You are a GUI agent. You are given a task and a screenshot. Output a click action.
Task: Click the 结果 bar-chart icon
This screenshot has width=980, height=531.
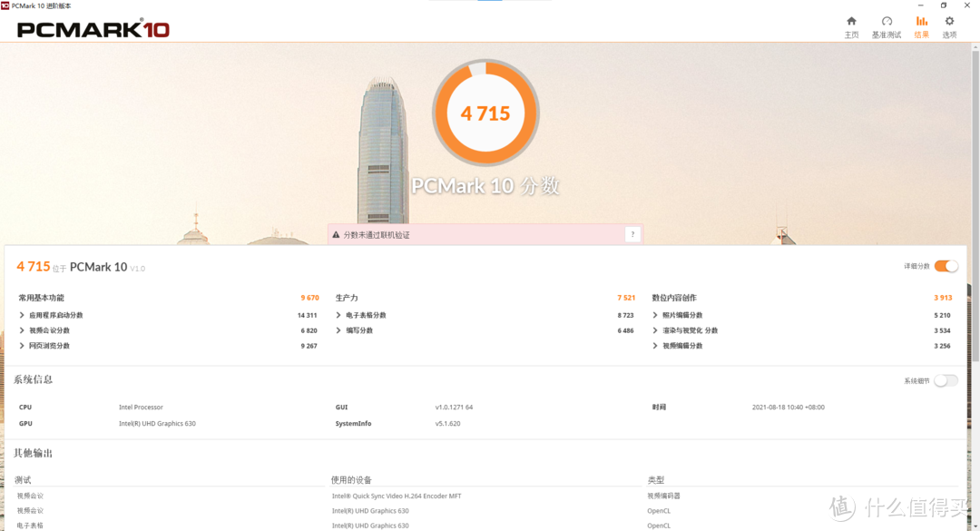tap(922, 22)
